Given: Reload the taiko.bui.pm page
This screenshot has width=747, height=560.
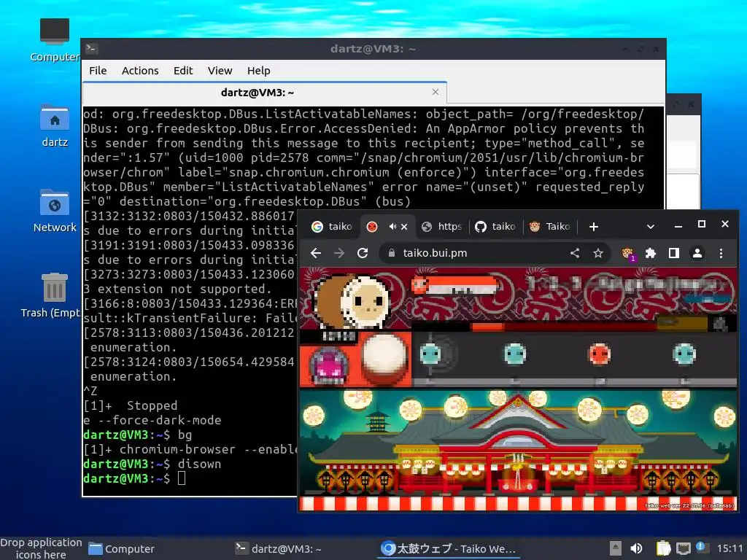Looking at the screenshot, I should [x=363, y=253].
